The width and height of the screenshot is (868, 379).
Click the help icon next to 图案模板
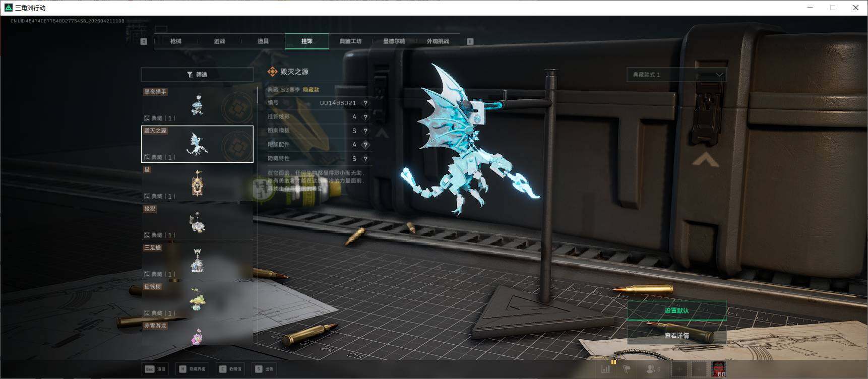(365, 131)
